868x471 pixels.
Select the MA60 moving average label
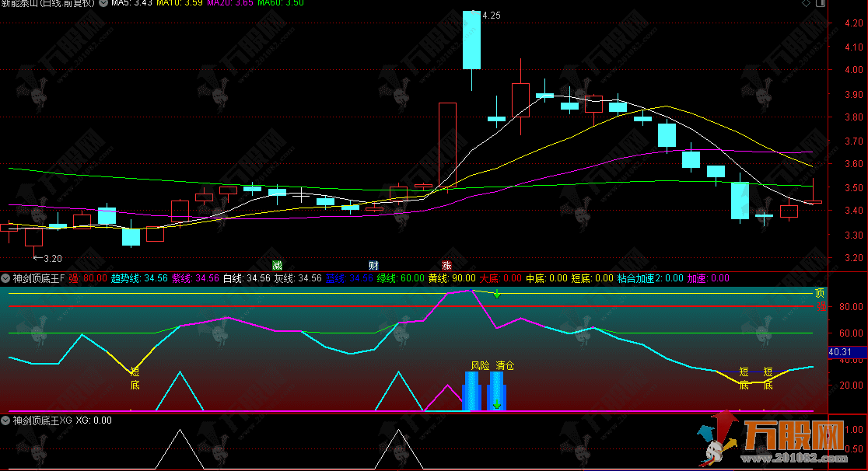(x=280, y=3)
